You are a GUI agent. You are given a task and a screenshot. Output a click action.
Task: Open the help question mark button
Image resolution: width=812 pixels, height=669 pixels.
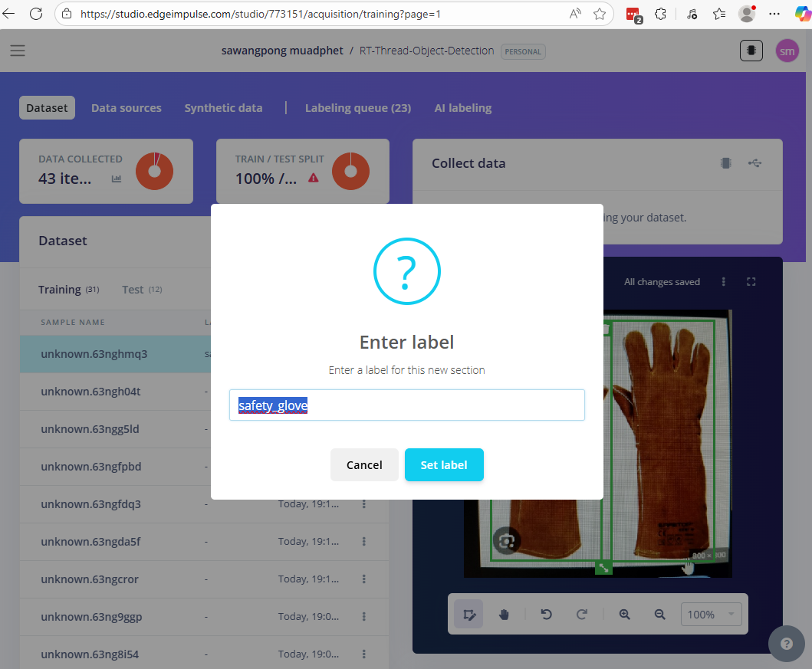786,644
